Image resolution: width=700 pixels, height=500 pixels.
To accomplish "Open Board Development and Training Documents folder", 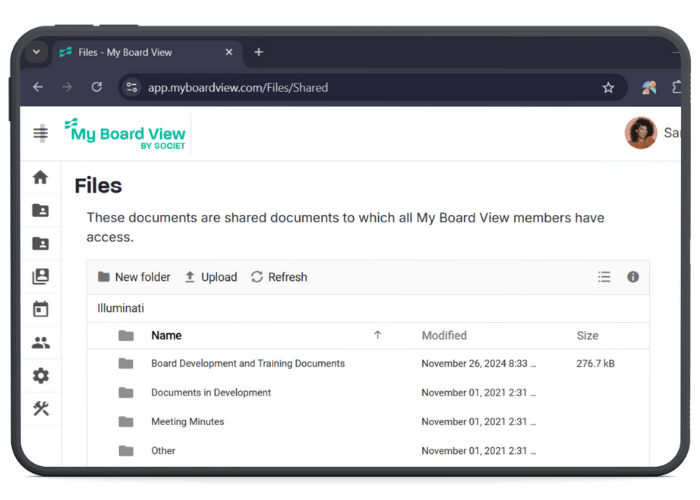I will pyautogui.click(x=248, y=364).
